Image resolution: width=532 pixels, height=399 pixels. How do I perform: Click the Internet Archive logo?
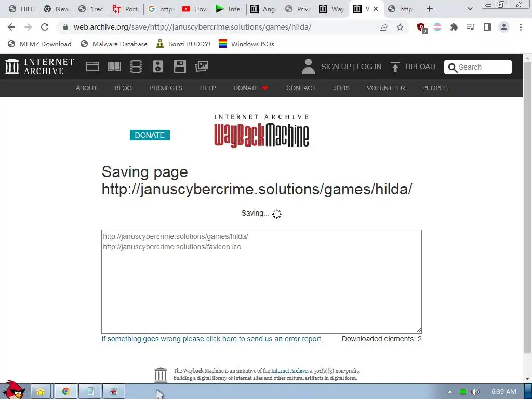[x=39, y=66]
